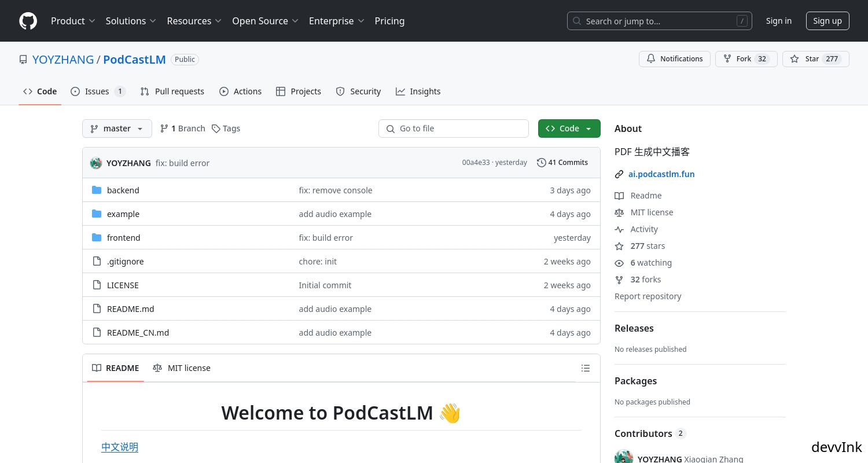Open the example folder

[123, 214]
